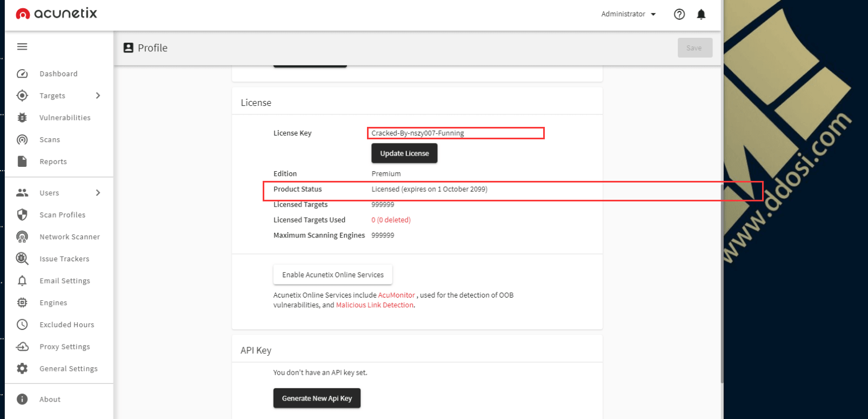Go to Vulnerabilities in sidebar
The height and width of the screenshot is (419, 868).
point(65,118)
